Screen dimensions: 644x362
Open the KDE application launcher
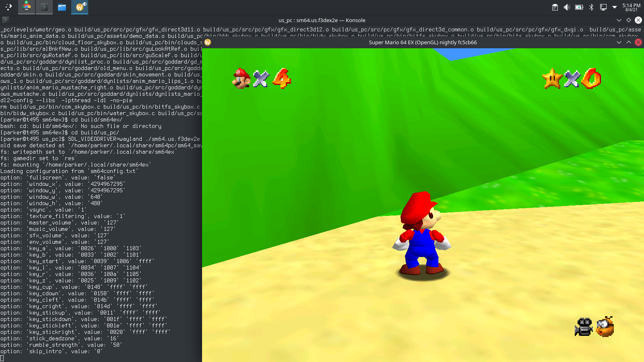point(8,7)
